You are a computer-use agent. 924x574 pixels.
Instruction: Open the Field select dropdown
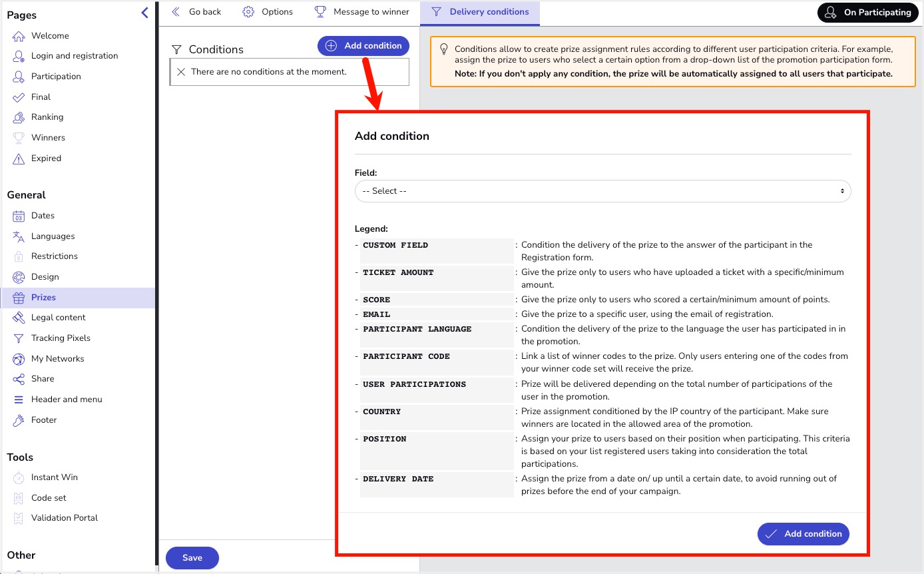pyautogui.click(x=602, y=191)
